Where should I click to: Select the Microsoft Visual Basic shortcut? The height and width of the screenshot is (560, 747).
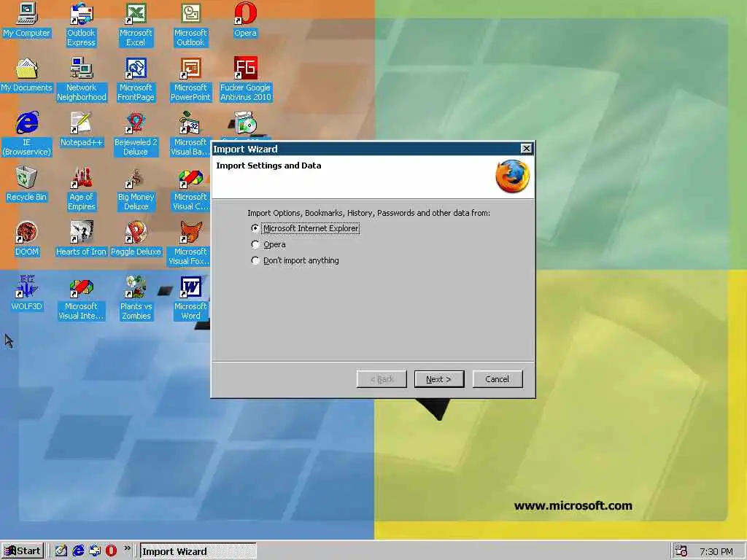tap(190, 134)
